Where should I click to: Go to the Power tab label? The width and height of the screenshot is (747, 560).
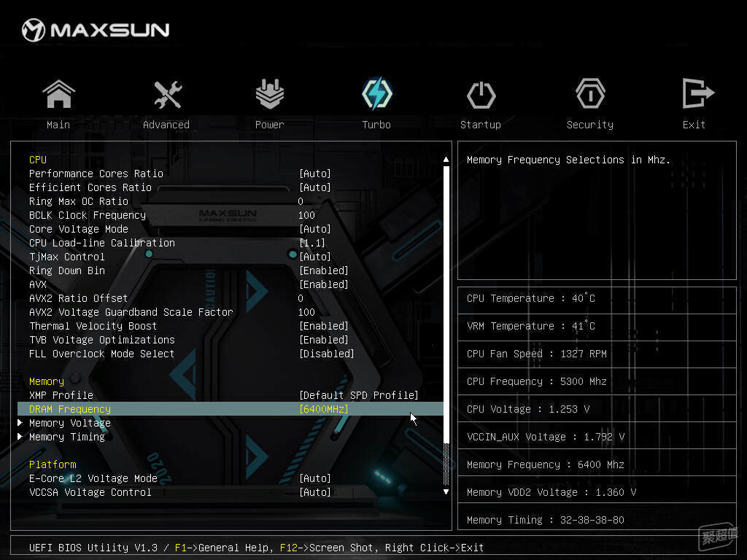point(270,125)
